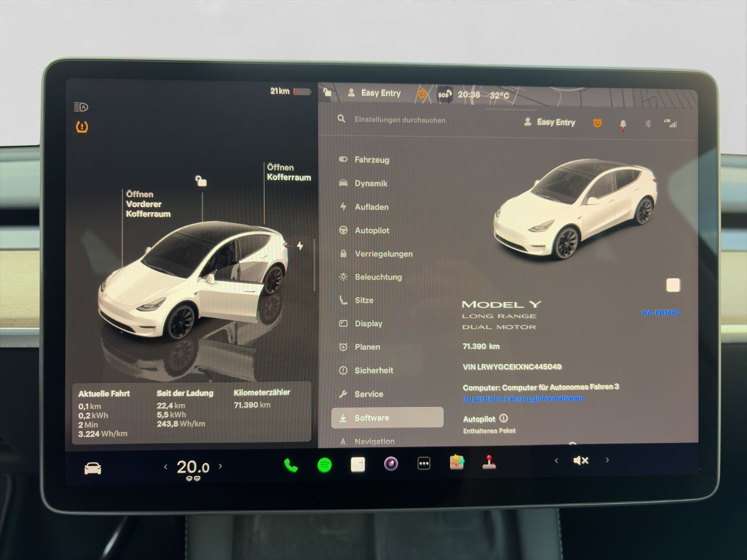Tap the lock icon in the status bar
The image size is (747, 560).
(327, 93)
